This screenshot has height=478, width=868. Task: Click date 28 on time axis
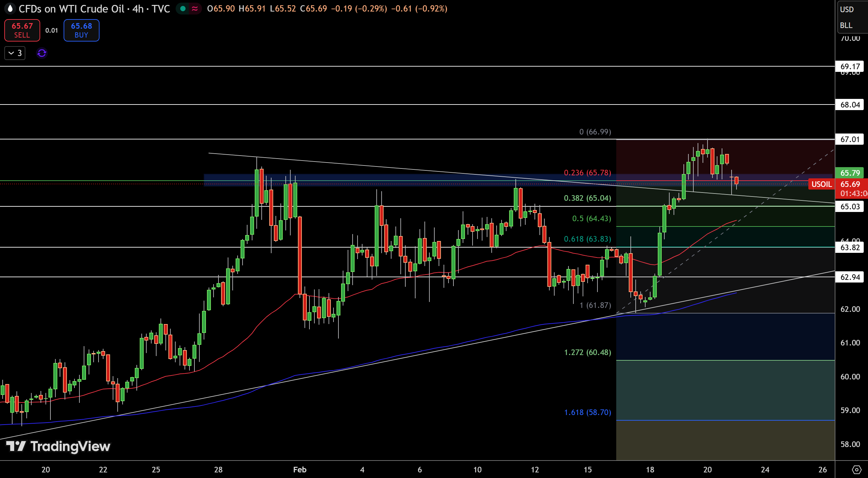218,469
